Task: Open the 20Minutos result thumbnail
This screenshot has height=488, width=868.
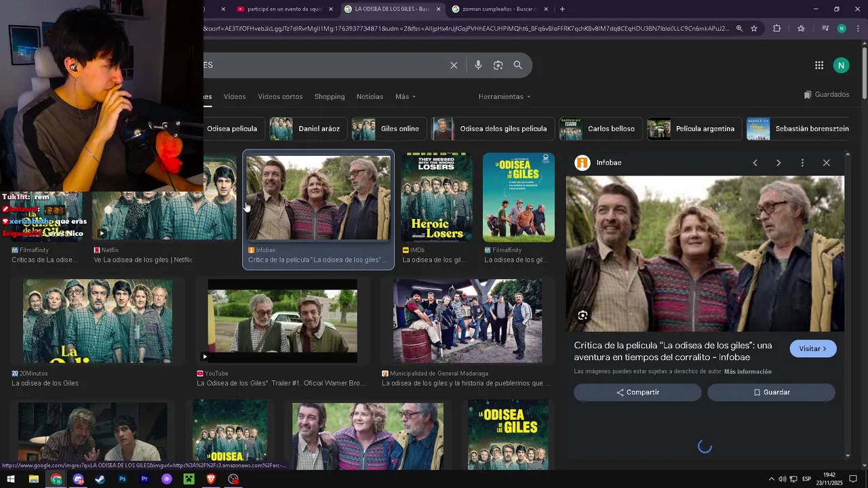Action: (98, 321)
